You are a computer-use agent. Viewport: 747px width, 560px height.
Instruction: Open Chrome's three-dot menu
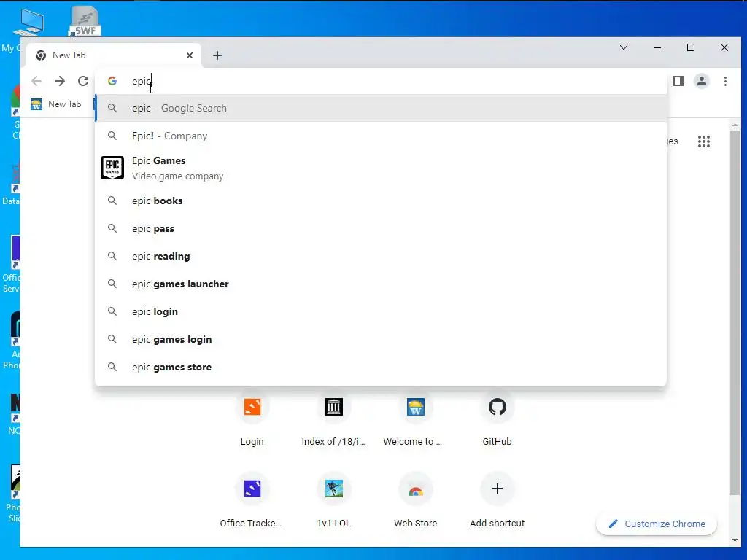[x=725, y=81]
